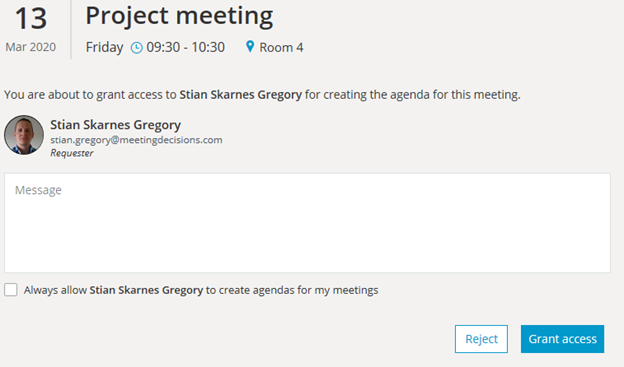The image size is (624, 367).
Task: Click Stian Skarnes Gregory's profile photo
Action: (24, 135)
